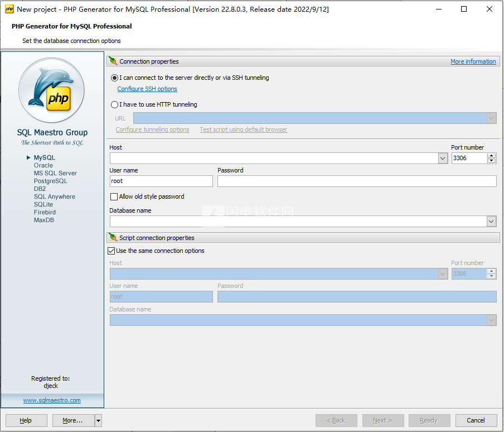Click into the Password field
Image resolution: width=504 pixels, height=432 pixels.
pyautogui.click(x=357, y=181)
